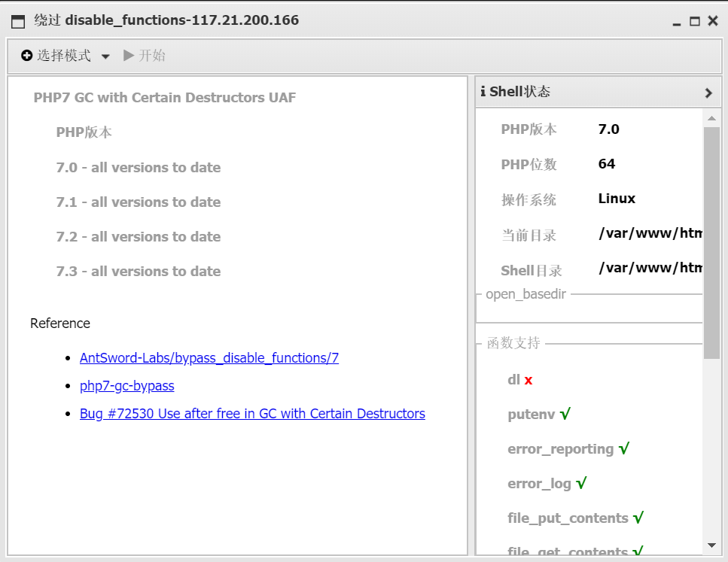Click the 'open_basedir' section label
728x562 pixels.
[x=525, y=294]
